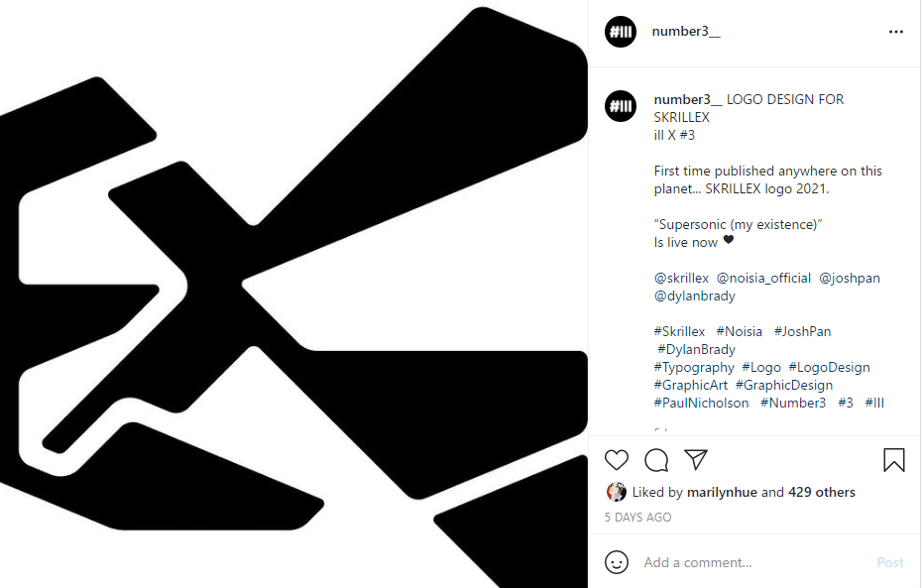Visit the @skrillex mention
The height and width of the screenshot is (588, 922).
click(681, 278)
